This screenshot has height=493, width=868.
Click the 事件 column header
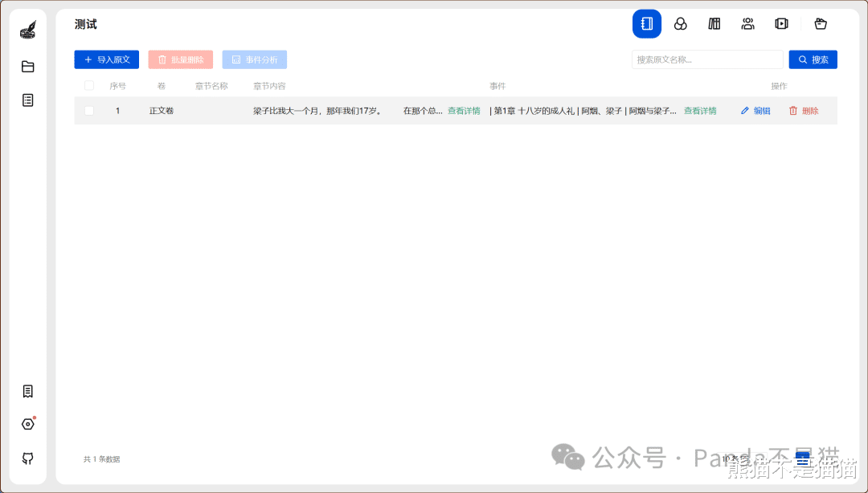click(497, 87)
